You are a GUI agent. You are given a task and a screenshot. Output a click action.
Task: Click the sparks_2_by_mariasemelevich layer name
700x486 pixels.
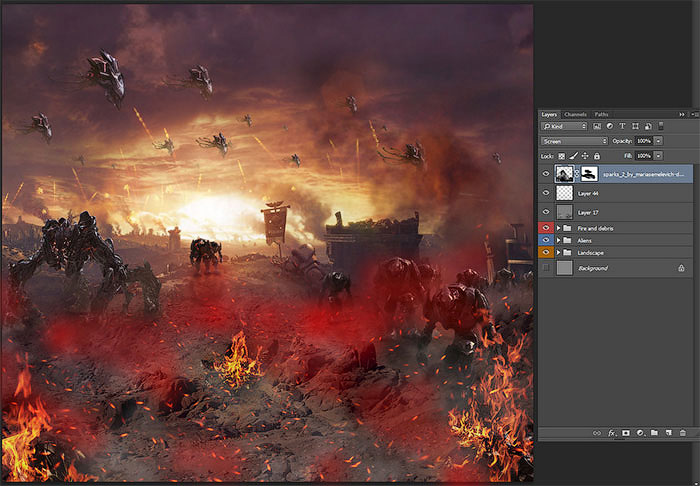pos(643,174)
